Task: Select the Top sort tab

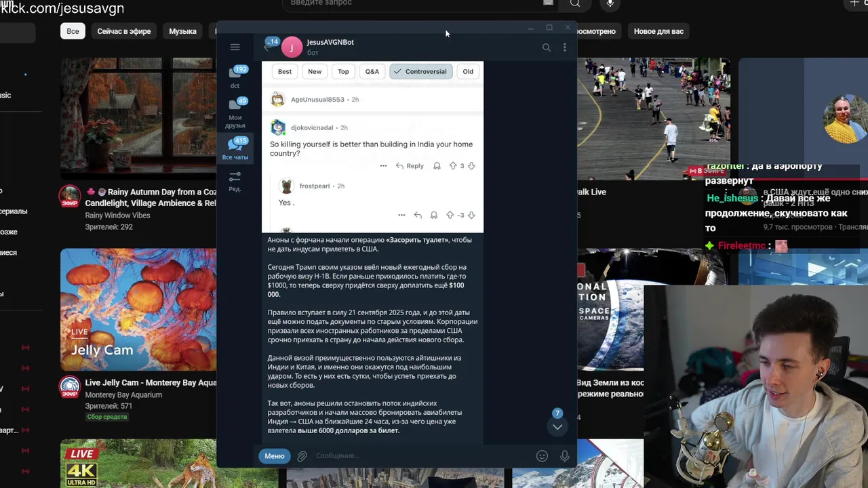Action: point(343,71)
